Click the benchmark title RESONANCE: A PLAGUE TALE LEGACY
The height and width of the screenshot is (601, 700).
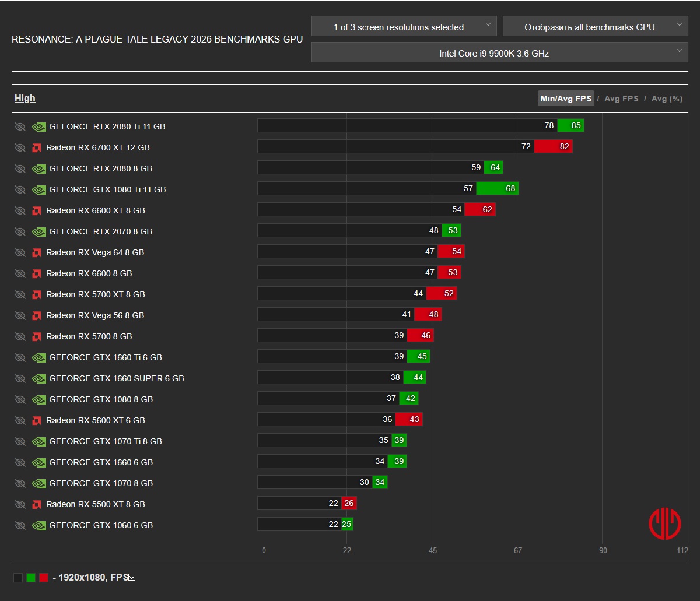click(157, 40)
